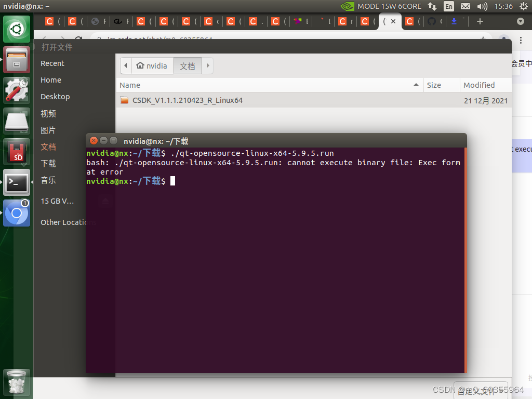Click the path bar back arrow
This screenshot has width=532, height=399.
[126, 65]
